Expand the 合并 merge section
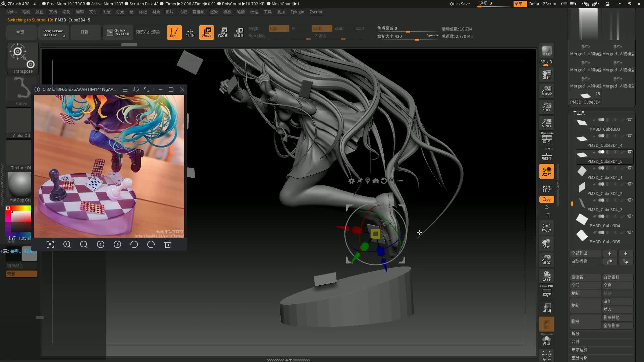Screen dimensions: 644x362 coord(576,342)
